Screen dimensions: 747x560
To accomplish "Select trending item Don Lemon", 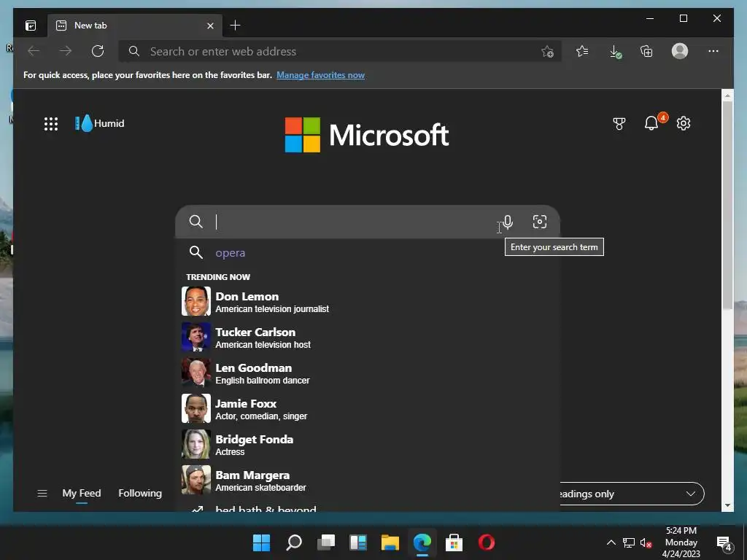I will 368,301.
